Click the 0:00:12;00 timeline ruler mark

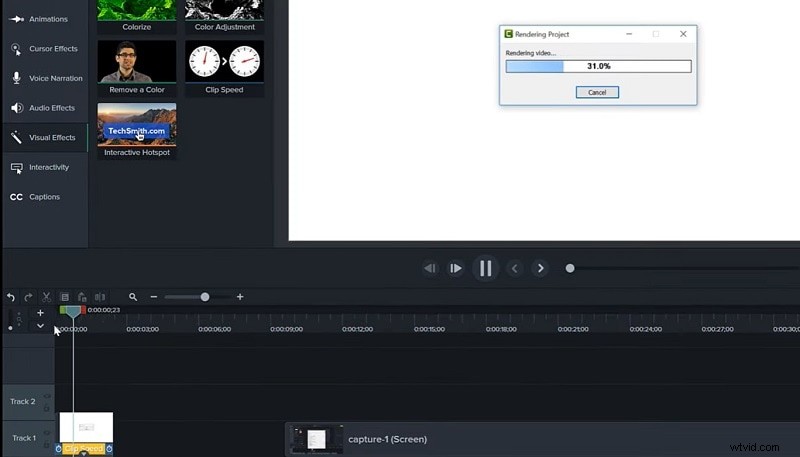pyautogui.click(x=358, y=329)
